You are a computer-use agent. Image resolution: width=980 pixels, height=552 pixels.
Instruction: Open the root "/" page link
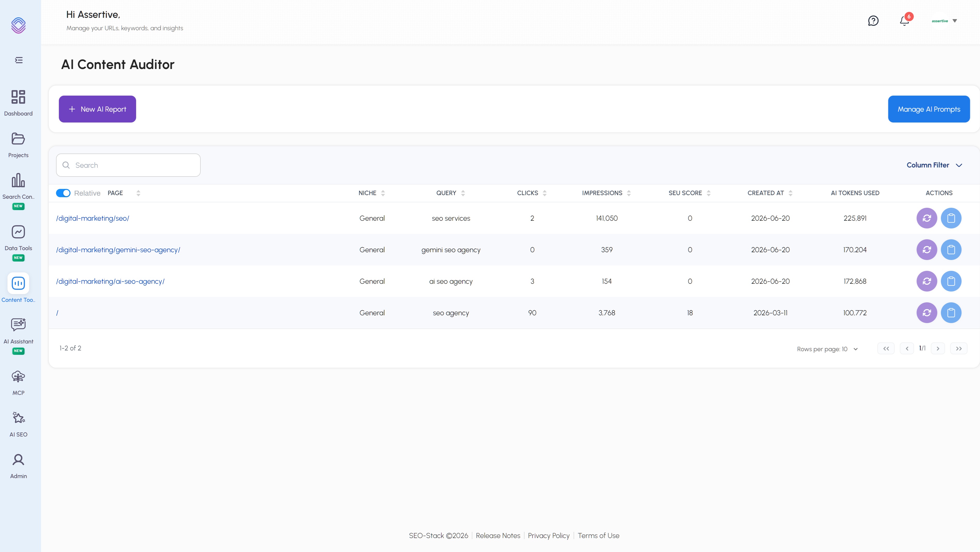57,313
